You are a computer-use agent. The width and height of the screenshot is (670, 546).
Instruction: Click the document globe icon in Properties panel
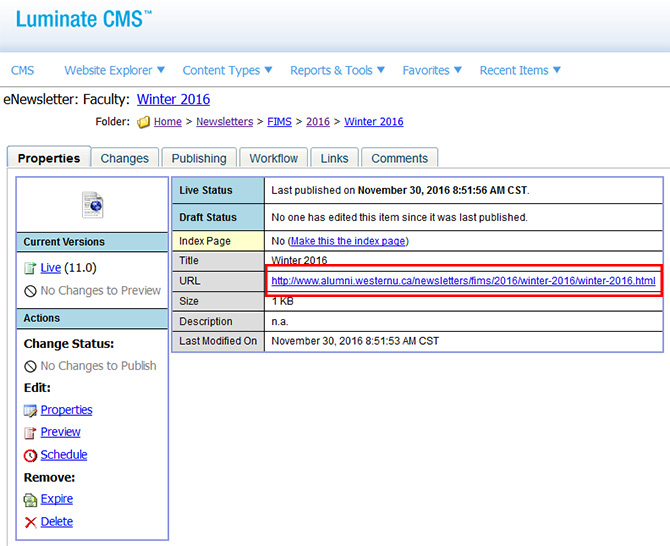coord(92,204)
